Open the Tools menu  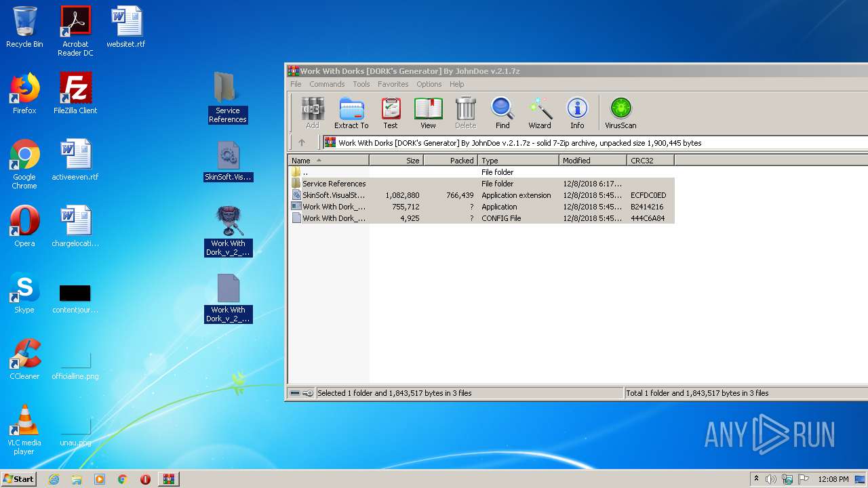361,84
